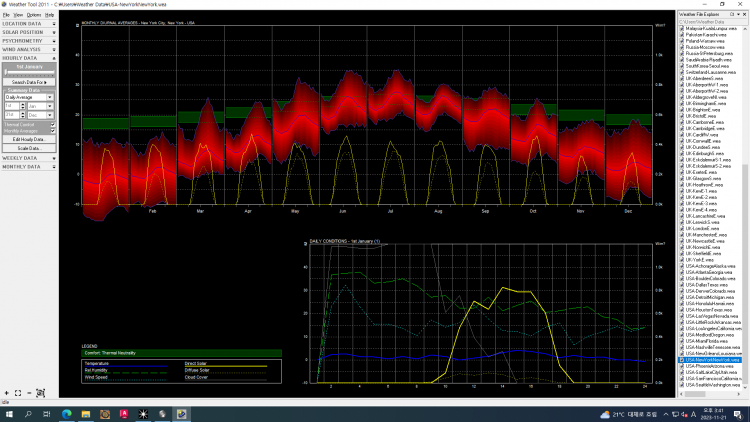Open File Explorer from the taskbar
Image resolution: width=750 pixels, height=422 pixels.
tap(86, 414)
